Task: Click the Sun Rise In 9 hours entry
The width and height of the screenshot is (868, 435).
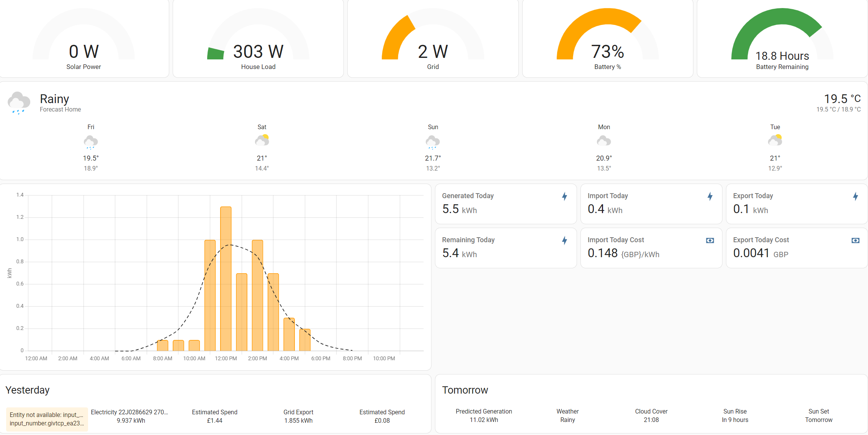Action: click(x=735, y=415)
